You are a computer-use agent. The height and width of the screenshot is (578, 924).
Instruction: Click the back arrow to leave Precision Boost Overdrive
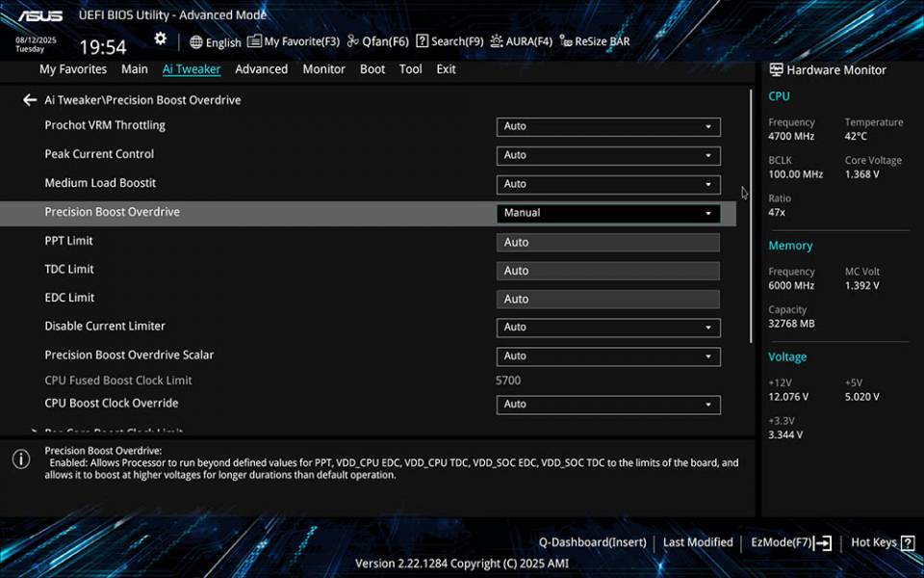29,99
